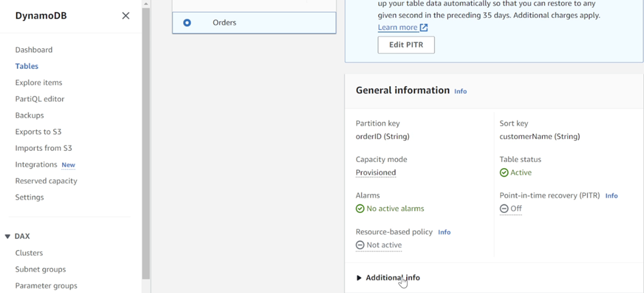Click the customerName (String) sort key value
Image resolution: width=644 pixels, height=293 pixels.
(540, 137)
